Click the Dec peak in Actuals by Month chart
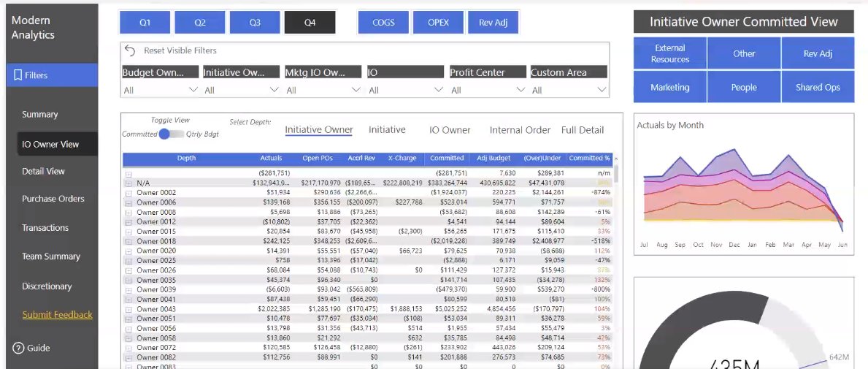The width and height of the screenshot is (868, 369). [734, 150]
